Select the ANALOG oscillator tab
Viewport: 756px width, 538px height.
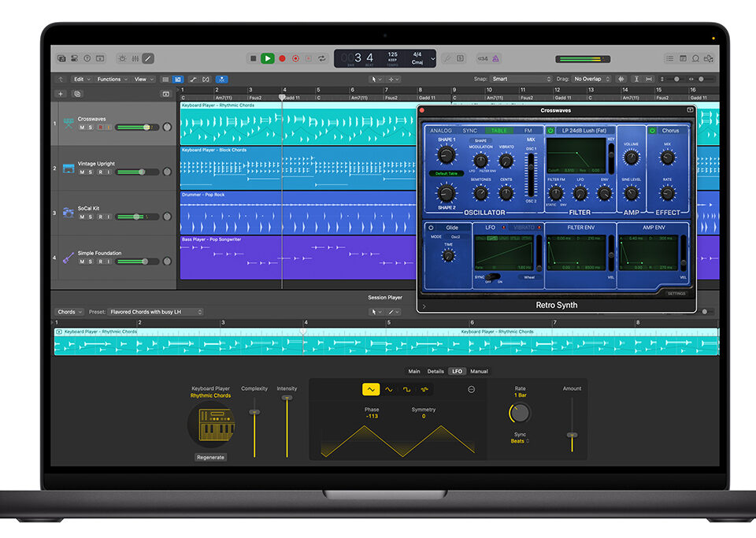pyautogui.click(x=441, y=131)
